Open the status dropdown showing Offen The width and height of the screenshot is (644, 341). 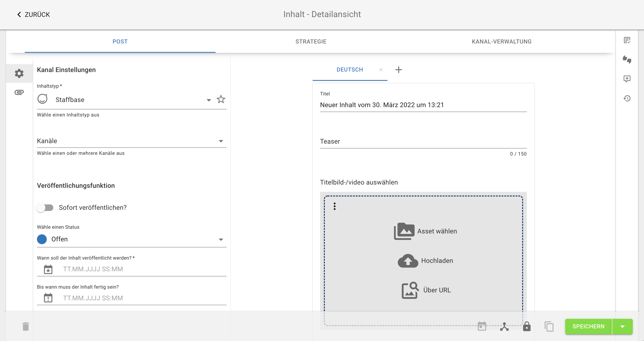pos(221,239)
